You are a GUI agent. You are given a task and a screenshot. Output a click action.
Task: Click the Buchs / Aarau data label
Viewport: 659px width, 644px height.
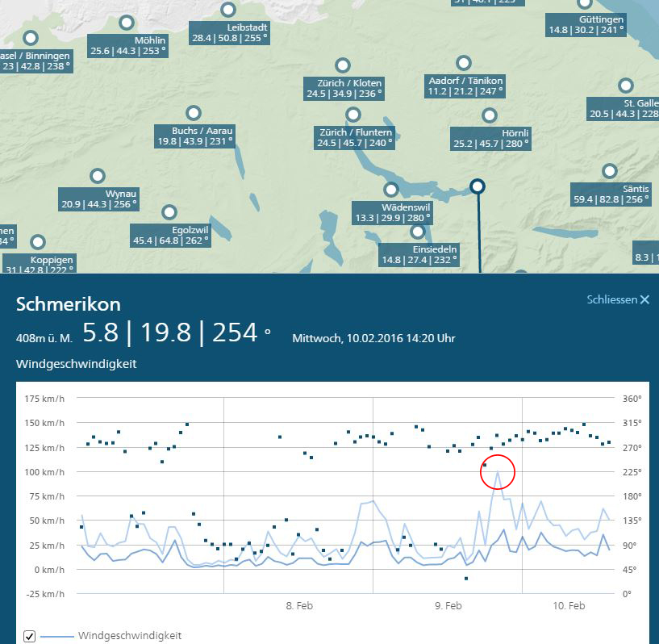pyautogui.click(x=195, y=136)
